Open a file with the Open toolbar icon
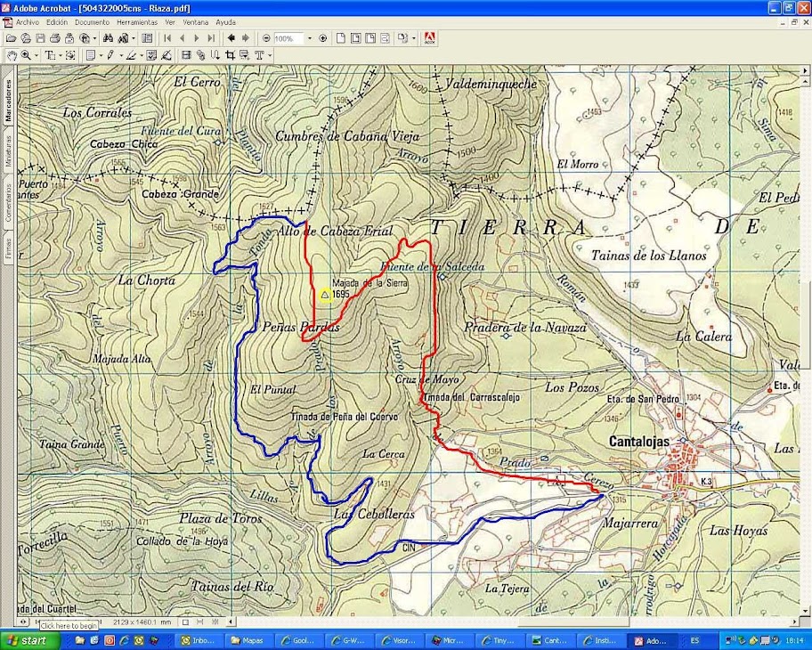The height and width of the screenshot is (650, 812). pyautogui.click(x=11, y=38)
